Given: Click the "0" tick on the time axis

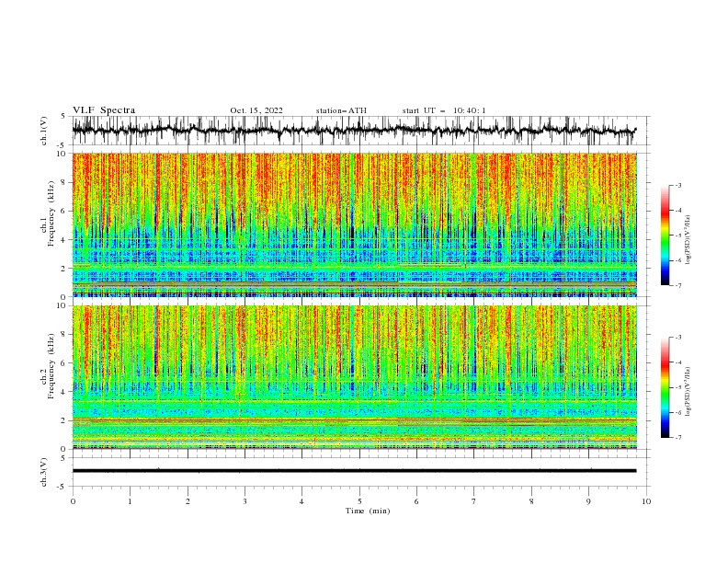Looking at the screenshot, I should tap(73, 501).
